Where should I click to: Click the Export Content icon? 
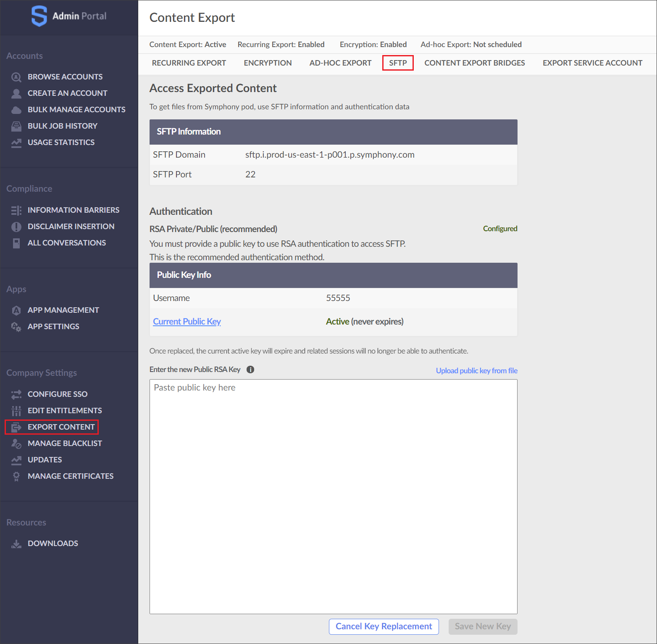[16, 427]
